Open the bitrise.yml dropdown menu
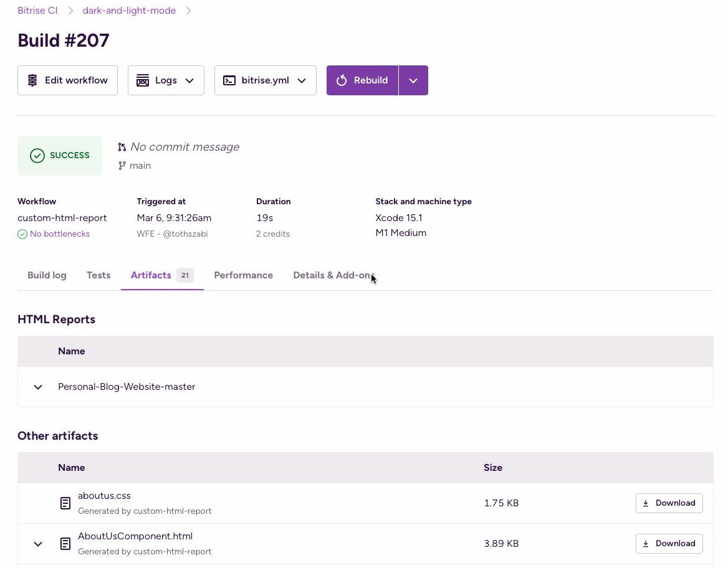This screenshot has height=568, width=728. 265,80
